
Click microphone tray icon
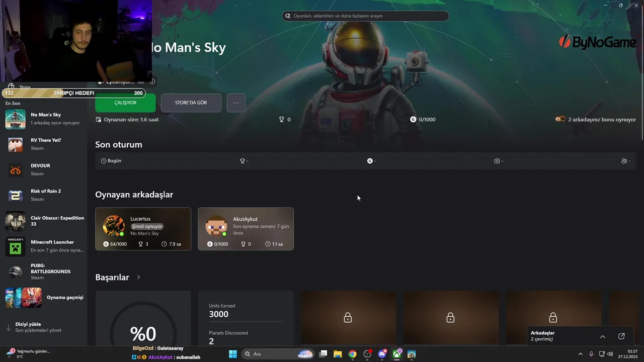591,354
